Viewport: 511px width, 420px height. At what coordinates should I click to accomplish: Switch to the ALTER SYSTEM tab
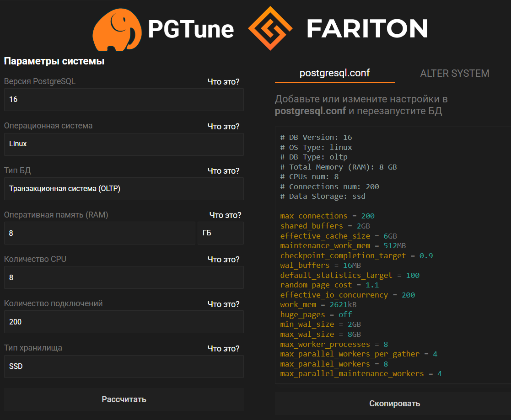point(454,73)
